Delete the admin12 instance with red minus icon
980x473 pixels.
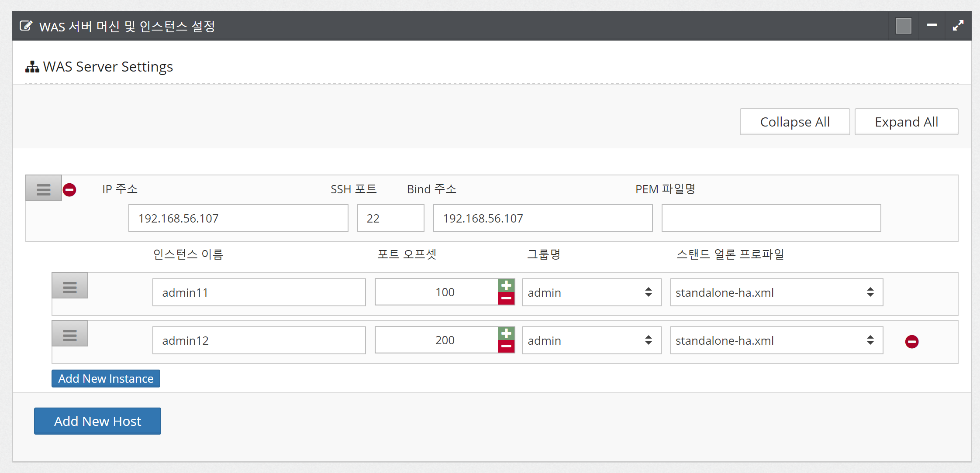911,341
